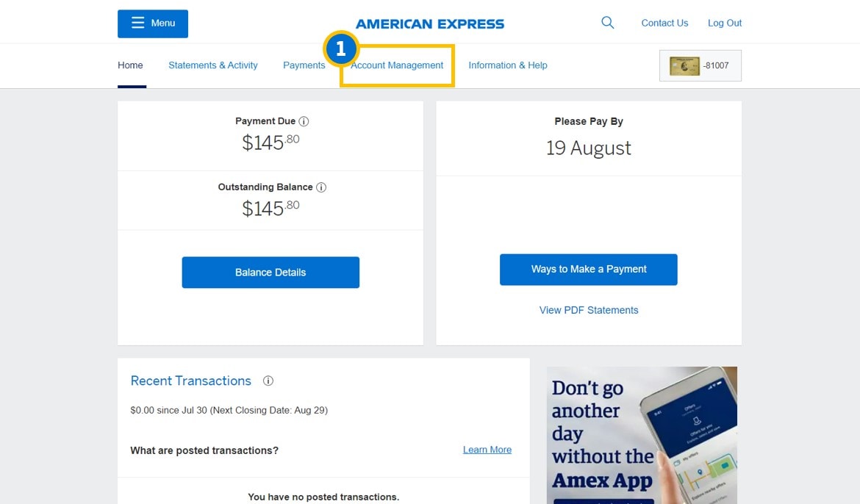Screen dimensions: 860x504
Task: Open Information & Help
Action: tap(508, 65)
